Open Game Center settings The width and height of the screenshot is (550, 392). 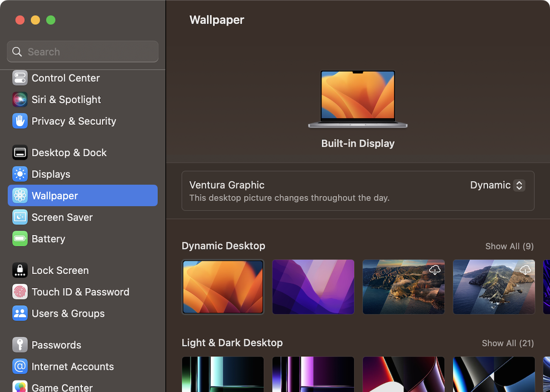[x=20, y=387]
